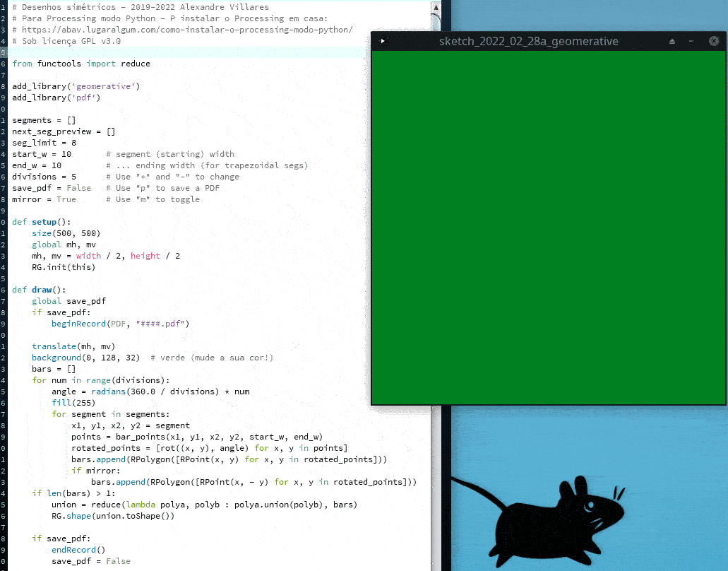728x571 pixels.
Task: Close the sketch_2022_02_28a_geomerative window
Action: point(714,41)
